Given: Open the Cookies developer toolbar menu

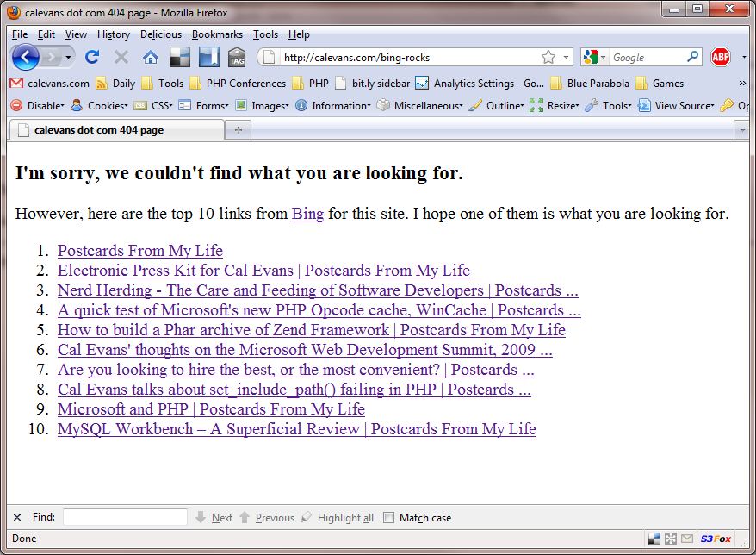Looking at the screenshot, I should click(99, 106).
